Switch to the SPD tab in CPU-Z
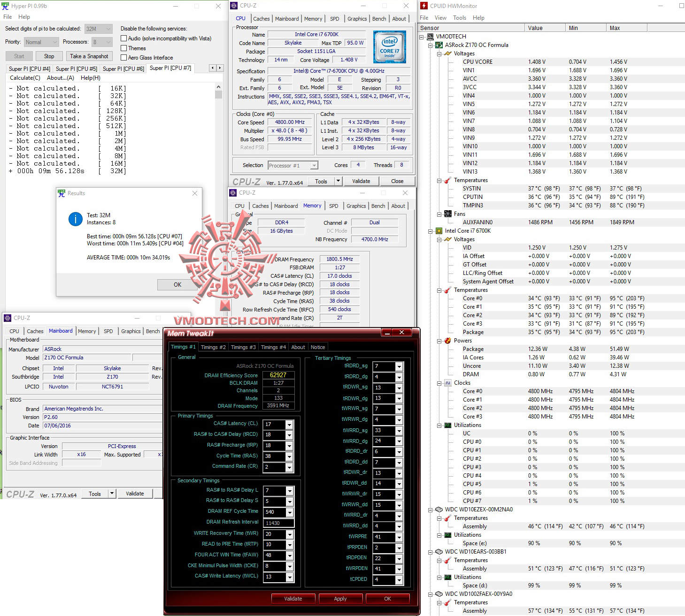Screen dimensions: 685x616 coord(334,18)
